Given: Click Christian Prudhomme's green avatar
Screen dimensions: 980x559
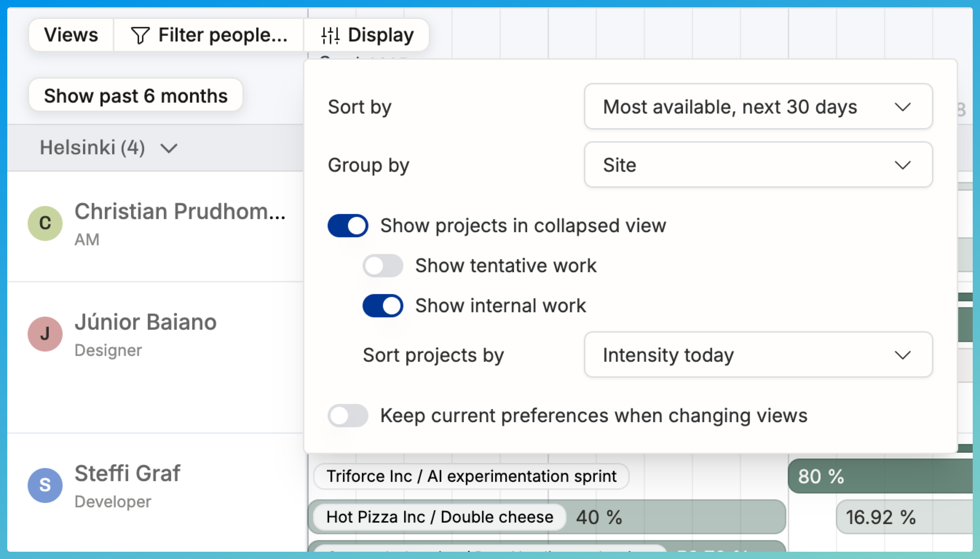Looking at the screenshot, I should coord(45,223).
